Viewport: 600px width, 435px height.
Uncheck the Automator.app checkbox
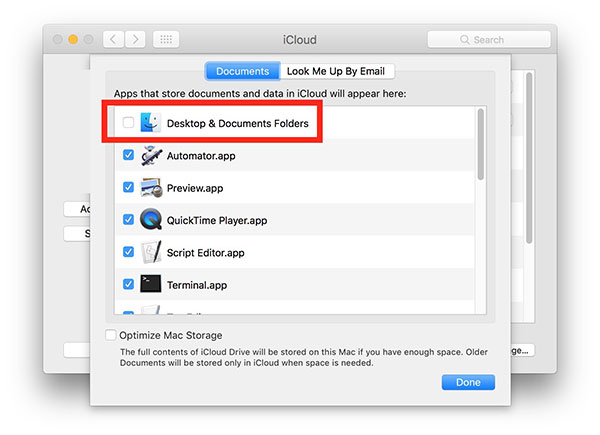(x=128, y=155)
